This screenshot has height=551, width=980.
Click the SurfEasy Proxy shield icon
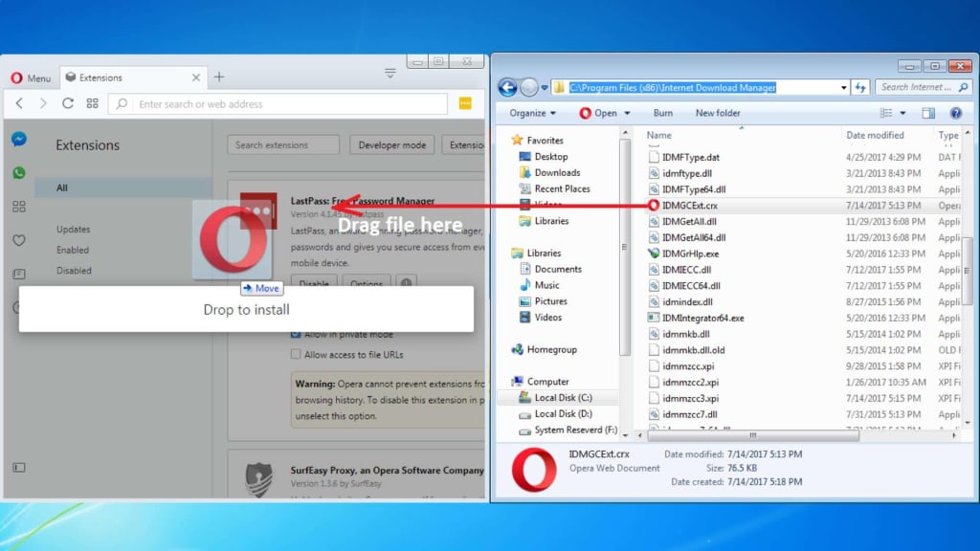click(258, 478)
